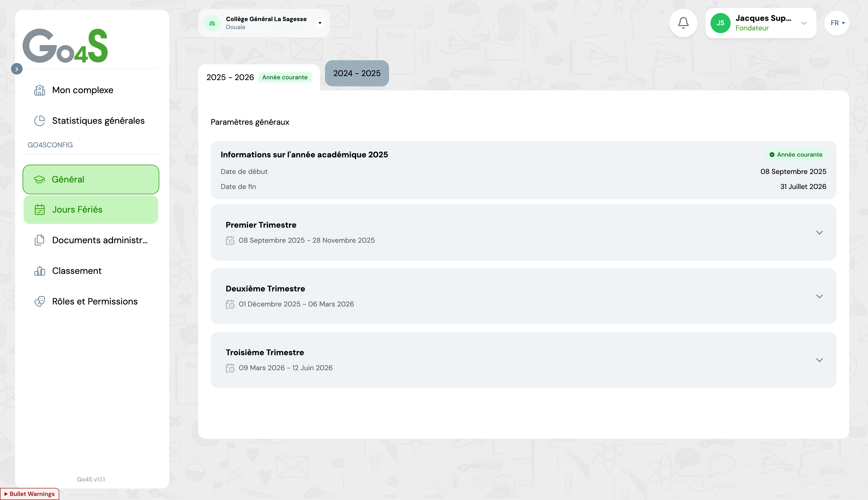Collapse sidebar with the arrow toggle

click(17, 69)
